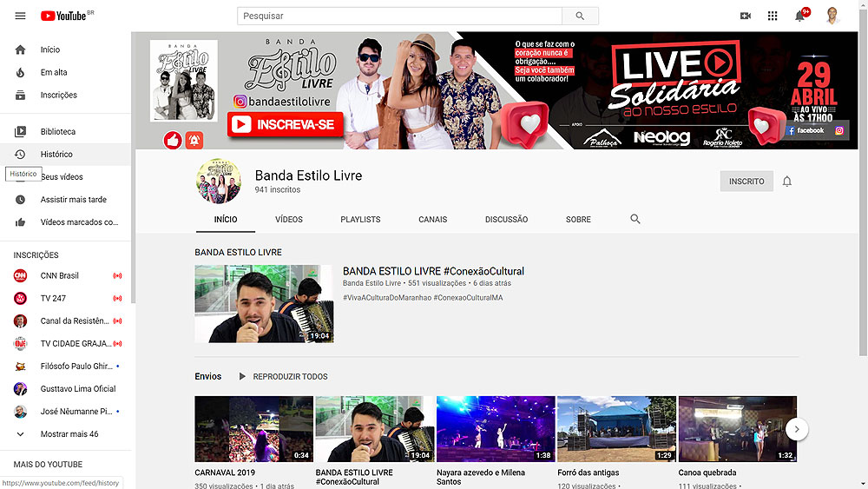Switch to the DISCUSSÃO tab
Screen dimensions: 868x489
(507, 219)
